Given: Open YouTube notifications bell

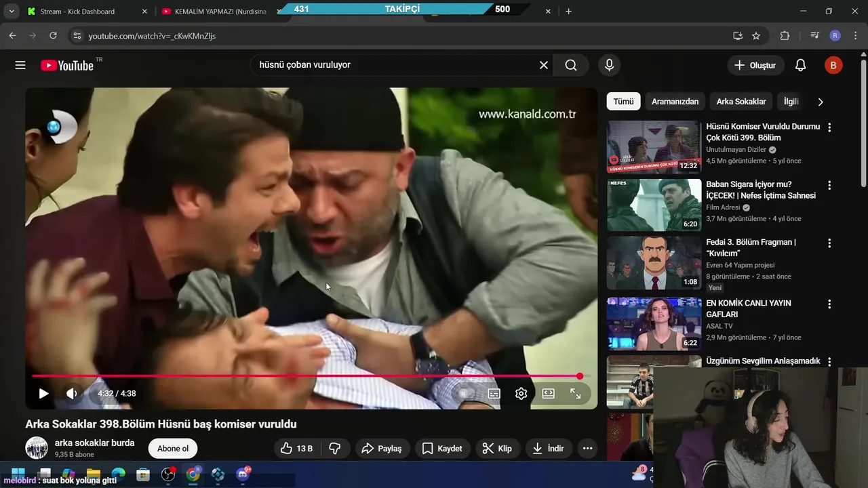Looking at the screenshot, I should coord(800,65).
